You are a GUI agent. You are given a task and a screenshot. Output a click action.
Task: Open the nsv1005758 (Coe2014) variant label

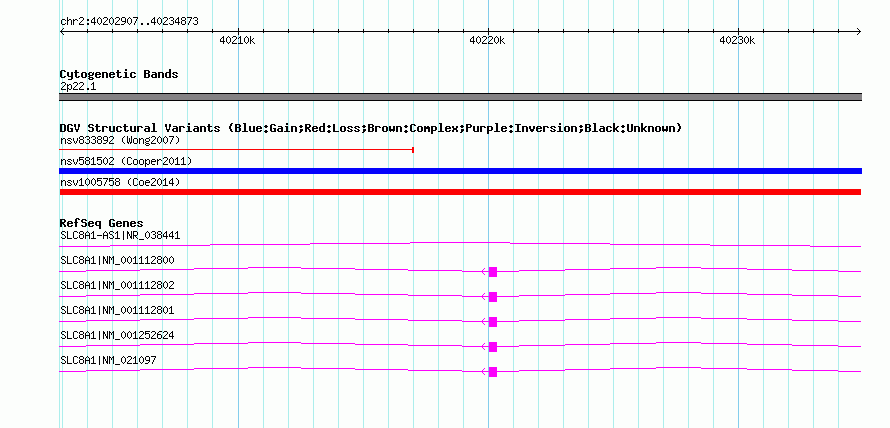click(x=120, y=182)
